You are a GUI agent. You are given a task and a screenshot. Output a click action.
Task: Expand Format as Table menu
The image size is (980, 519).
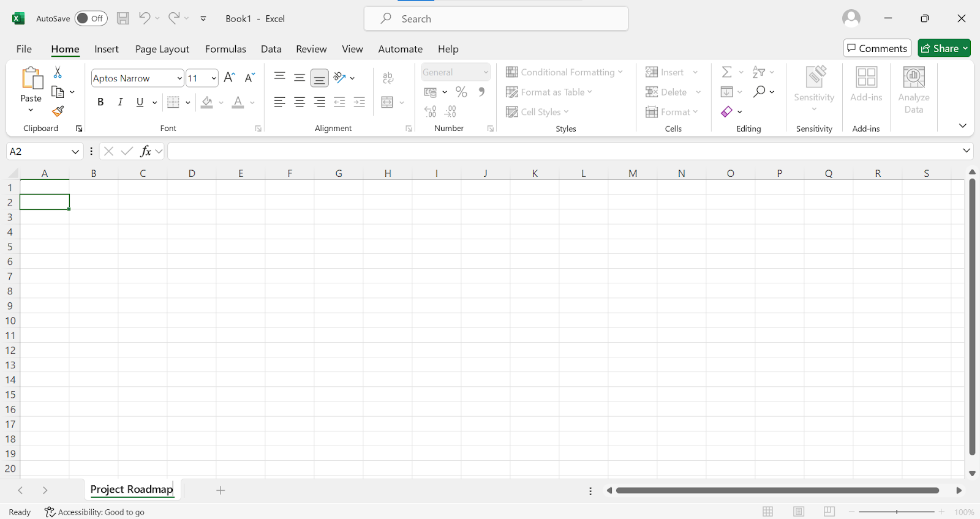(549, 92)
